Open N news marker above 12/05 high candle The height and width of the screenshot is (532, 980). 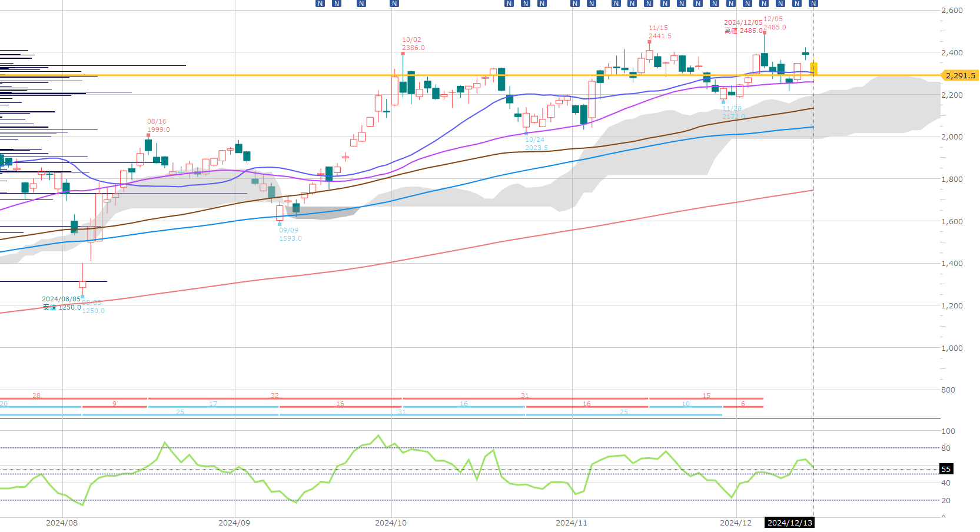point(764,4)
